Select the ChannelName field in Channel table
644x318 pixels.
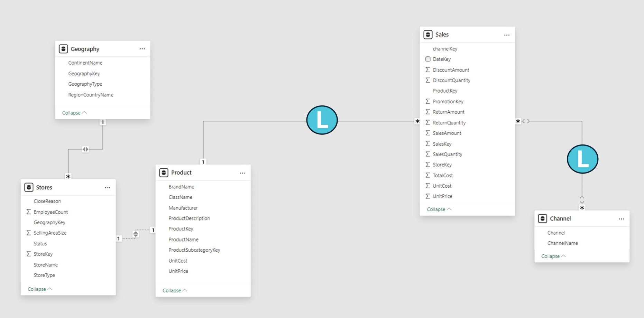(562, 243)
